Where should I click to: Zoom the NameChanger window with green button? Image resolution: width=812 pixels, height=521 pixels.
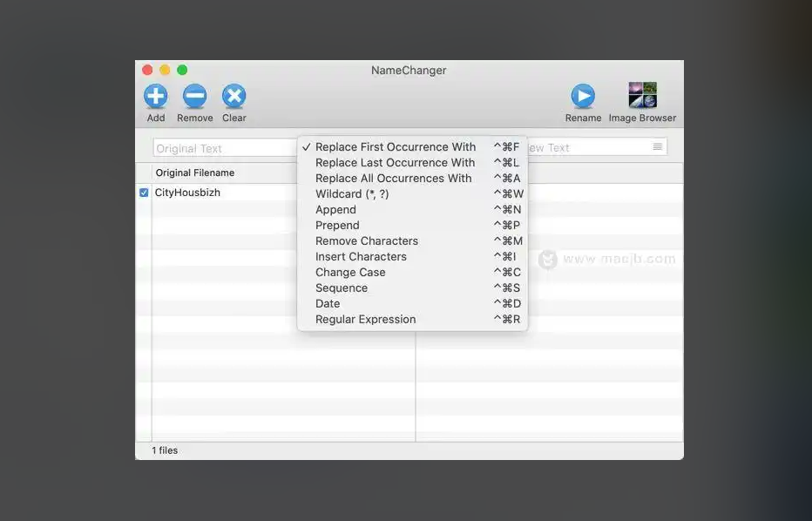(x=182, y=70)
